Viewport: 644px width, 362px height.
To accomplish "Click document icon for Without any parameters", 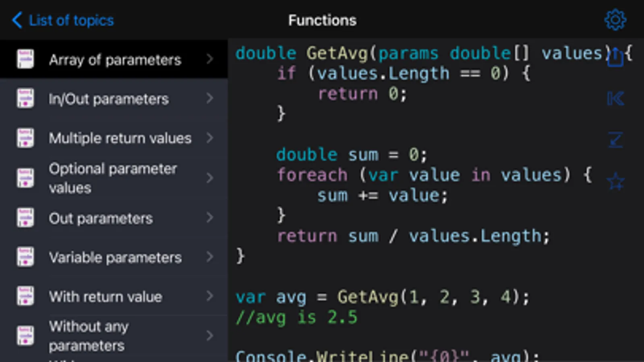I will [x=25, y=336].
